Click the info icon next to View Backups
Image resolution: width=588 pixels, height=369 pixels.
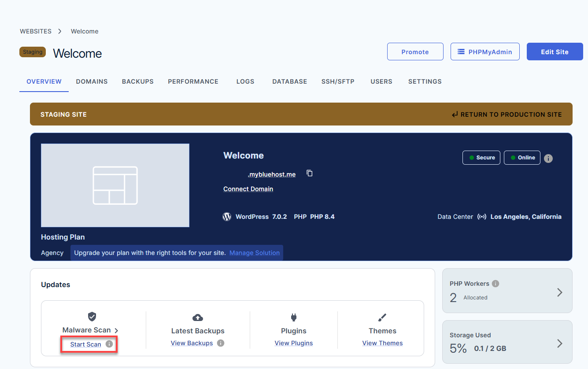(x=221, y=343)
